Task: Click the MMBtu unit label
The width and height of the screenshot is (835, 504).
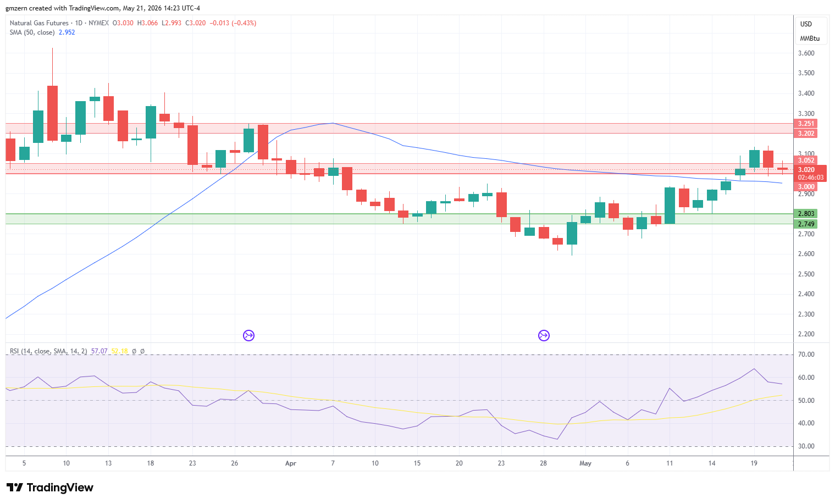Action: click(x=810, y=38)
